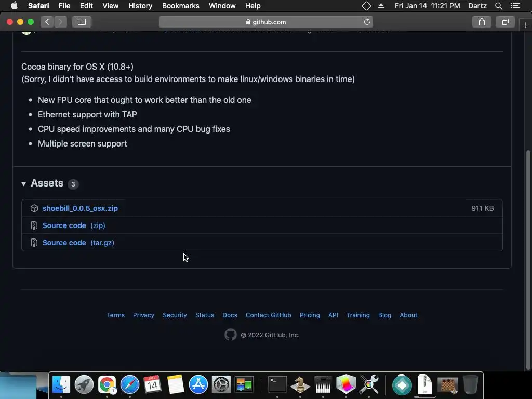
Task: Download shoebill_0.0.5_osx.zip
Action: tap(80, 208)
